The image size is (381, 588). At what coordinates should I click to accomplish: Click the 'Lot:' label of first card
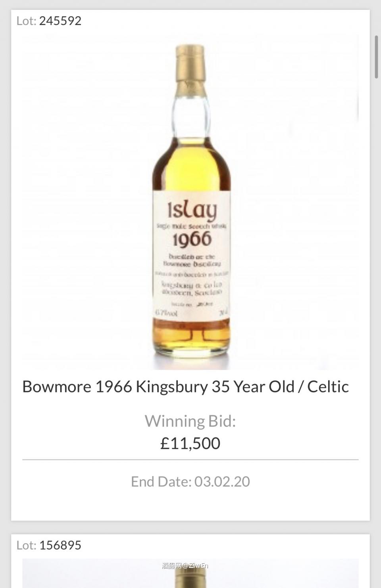[26, 21]
